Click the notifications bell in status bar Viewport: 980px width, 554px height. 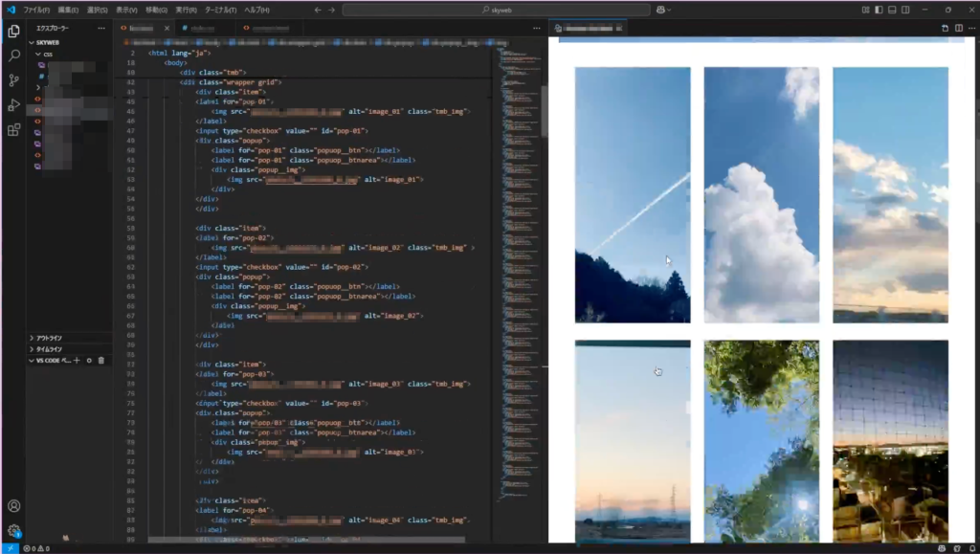click(x=972, y=548)
